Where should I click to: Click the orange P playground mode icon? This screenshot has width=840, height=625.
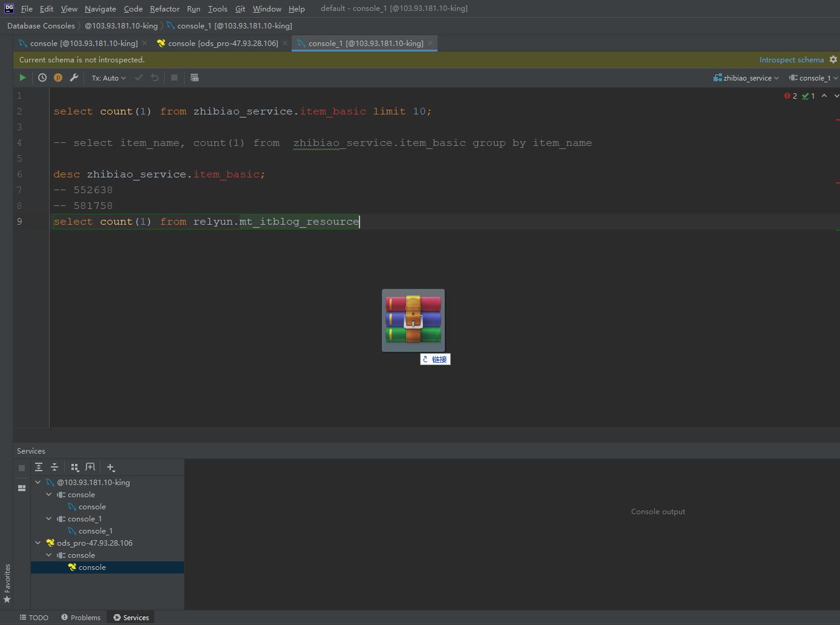coord(58,78)
